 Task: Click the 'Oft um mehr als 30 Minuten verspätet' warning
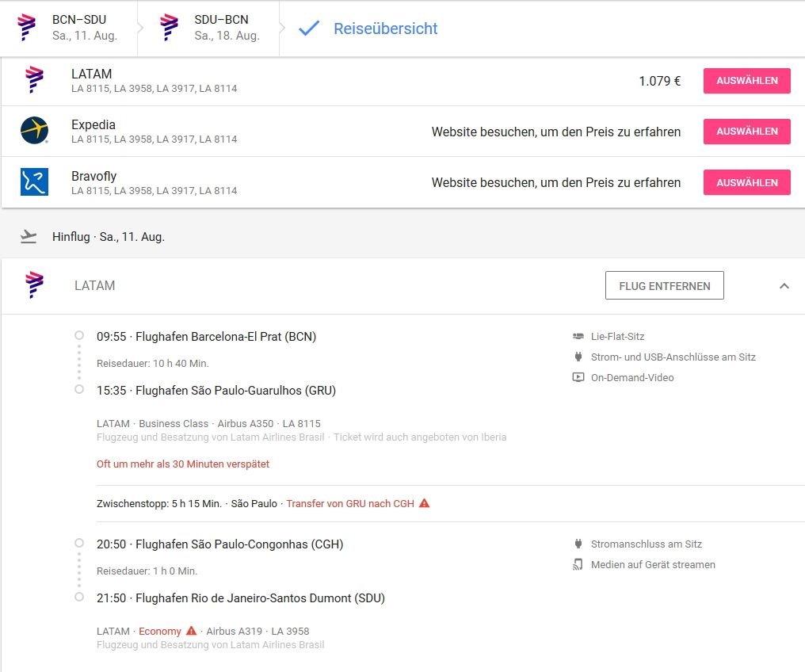pyautogui.click(x=183, y=464)
